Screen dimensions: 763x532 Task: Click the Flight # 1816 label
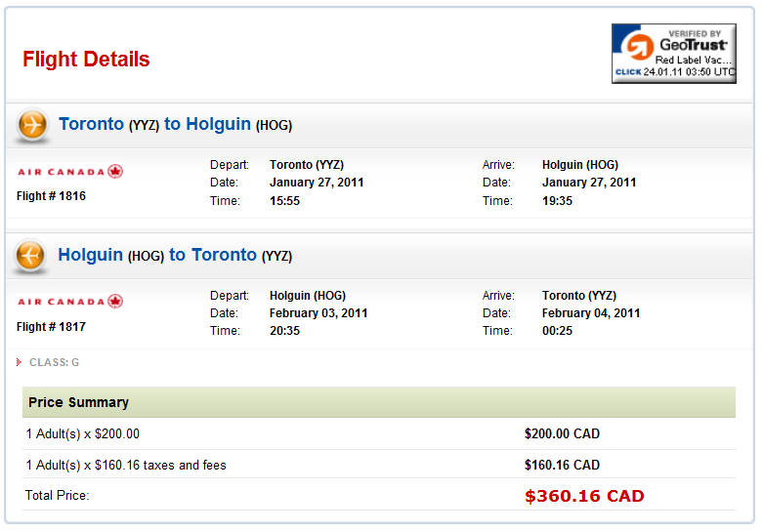(x=51, y=196)
